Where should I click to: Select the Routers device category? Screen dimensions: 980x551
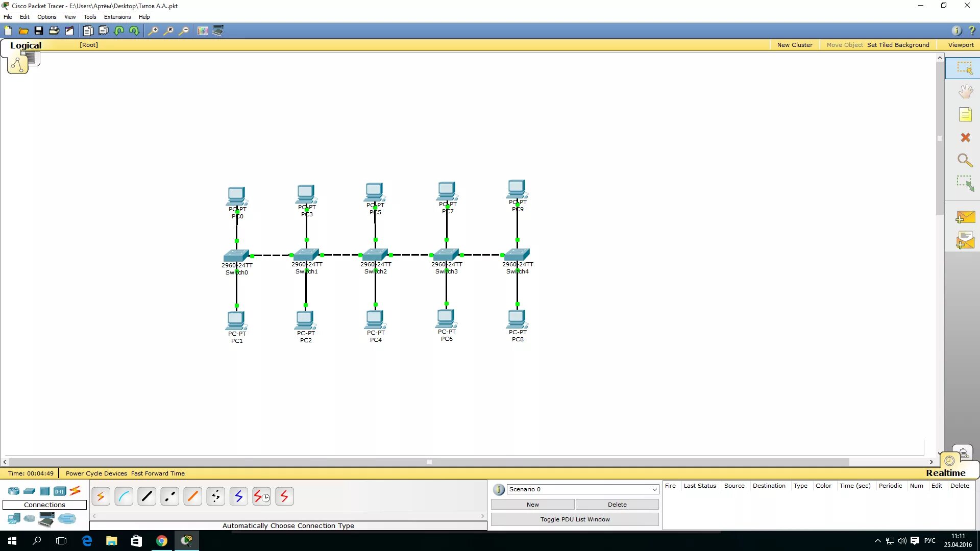(14, 491)
